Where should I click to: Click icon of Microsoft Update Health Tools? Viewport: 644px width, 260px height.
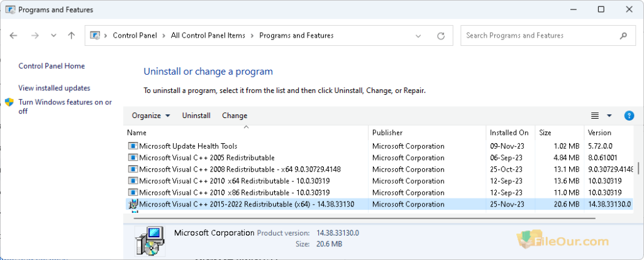tap(133, 146)
